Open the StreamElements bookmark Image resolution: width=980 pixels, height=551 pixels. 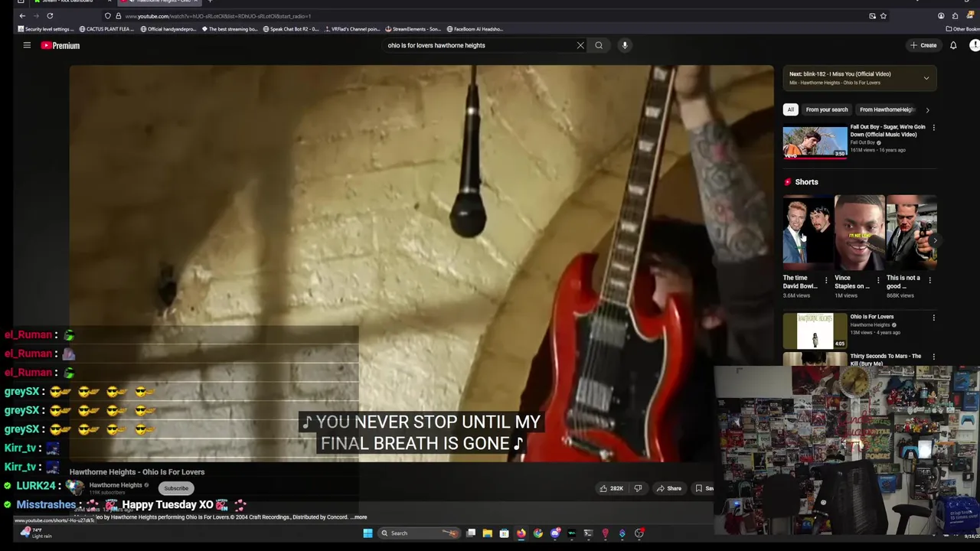413,29
